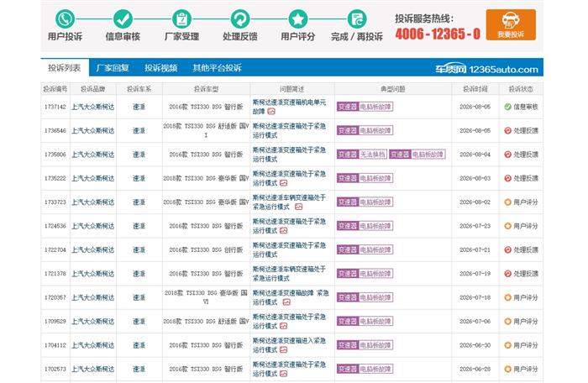This screenshot has width=588, height=383.
Task: Click the orange 我要投诉 button
Action: (x=511, y=24)
